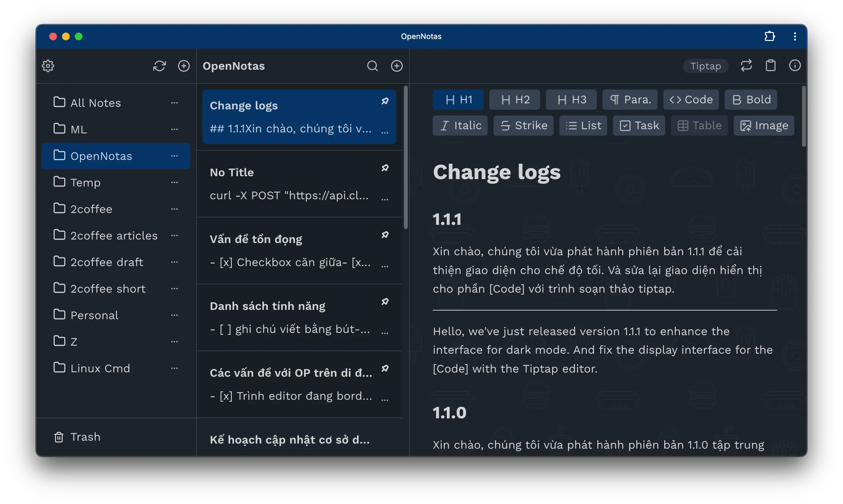
Task: Open the note info icon
Action: pos(794,66)
